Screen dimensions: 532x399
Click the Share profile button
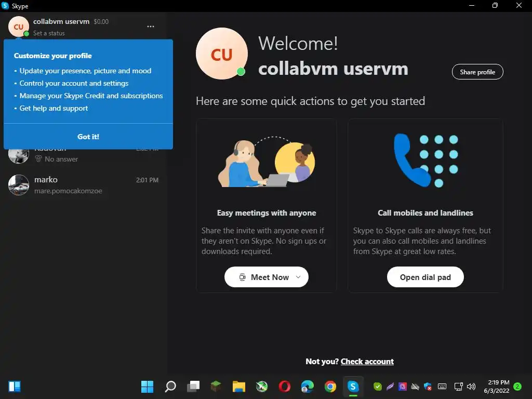pyautogui.click(x=477, y=72)
